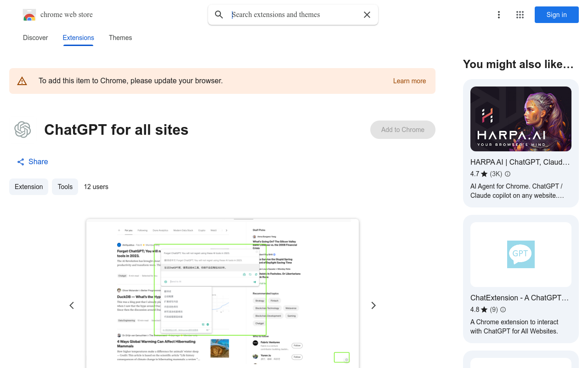
Task: Open the Google apps grid
Action: (520, 15)
